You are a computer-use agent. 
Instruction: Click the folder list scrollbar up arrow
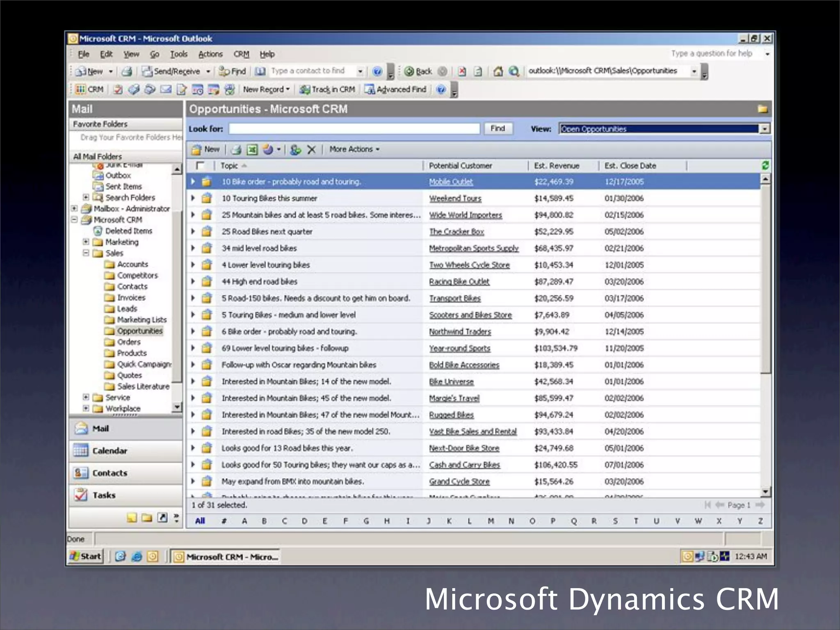[x=177, y=169]
